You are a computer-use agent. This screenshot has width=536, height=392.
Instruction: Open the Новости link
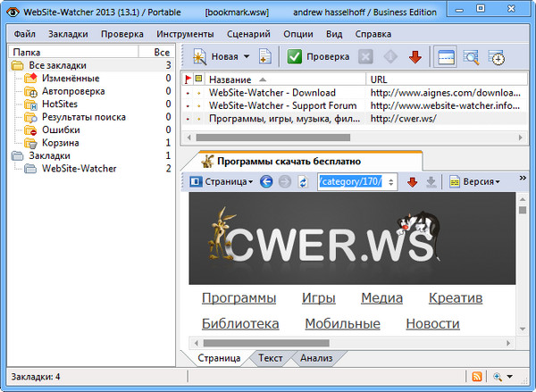tap(432, 323)
